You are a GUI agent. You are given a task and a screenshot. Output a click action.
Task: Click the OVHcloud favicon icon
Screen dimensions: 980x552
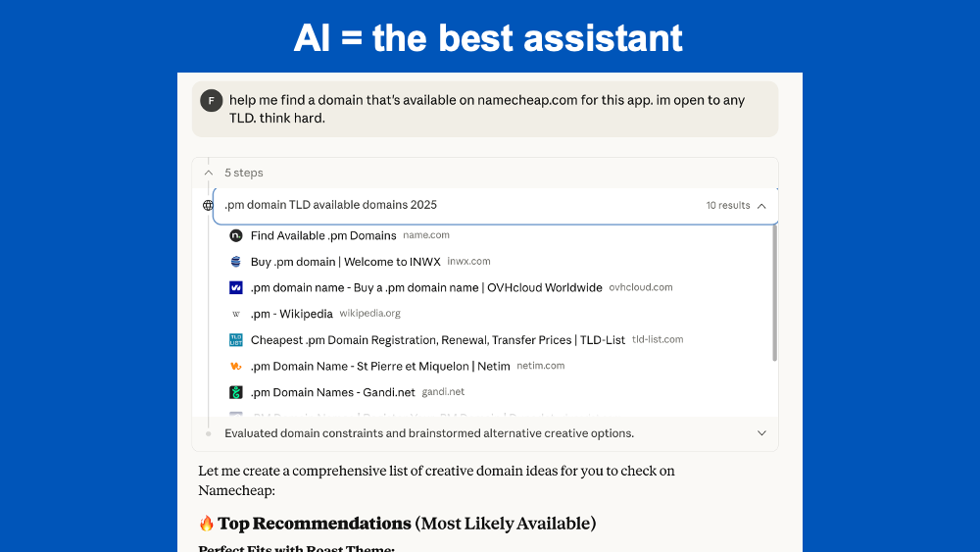pos(235,288)
